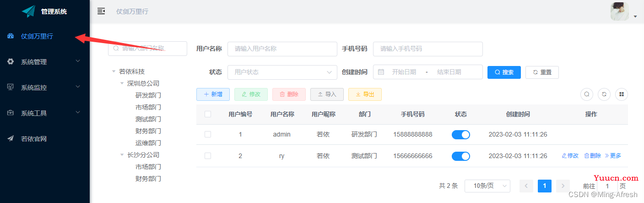Collapse sidebar using the hamburger fold icon
Viewport: 644px width, 203px height.
tap(101, 11)
